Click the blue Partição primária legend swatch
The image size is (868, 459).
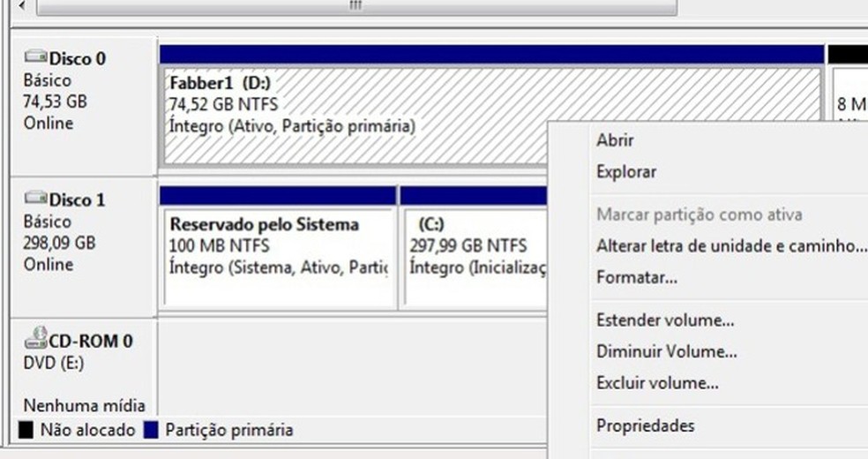[x=150, y=430]
